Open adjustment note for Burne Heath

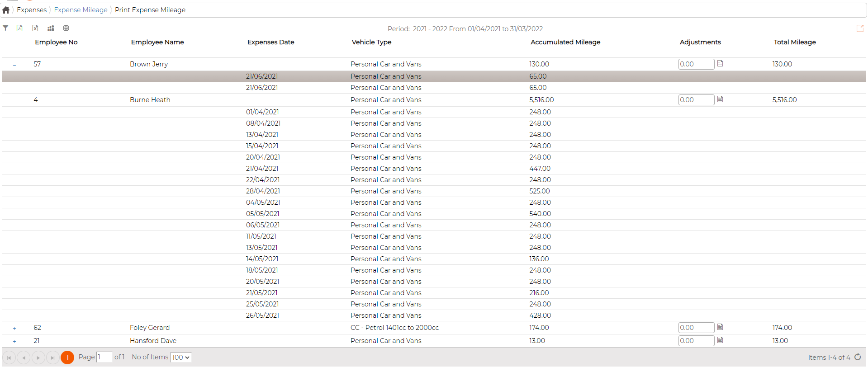point(720,99)
